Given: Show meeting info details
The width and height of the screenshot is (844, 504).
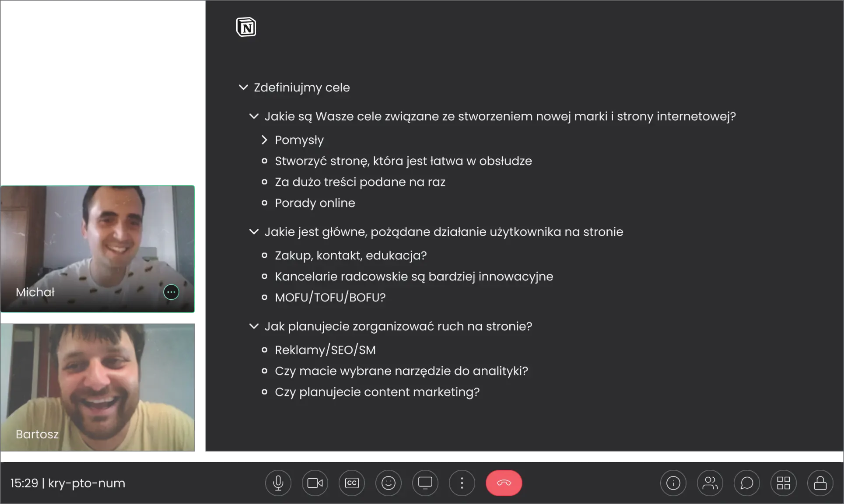Looking at the screenshot, I should click(x=673, y=483).
